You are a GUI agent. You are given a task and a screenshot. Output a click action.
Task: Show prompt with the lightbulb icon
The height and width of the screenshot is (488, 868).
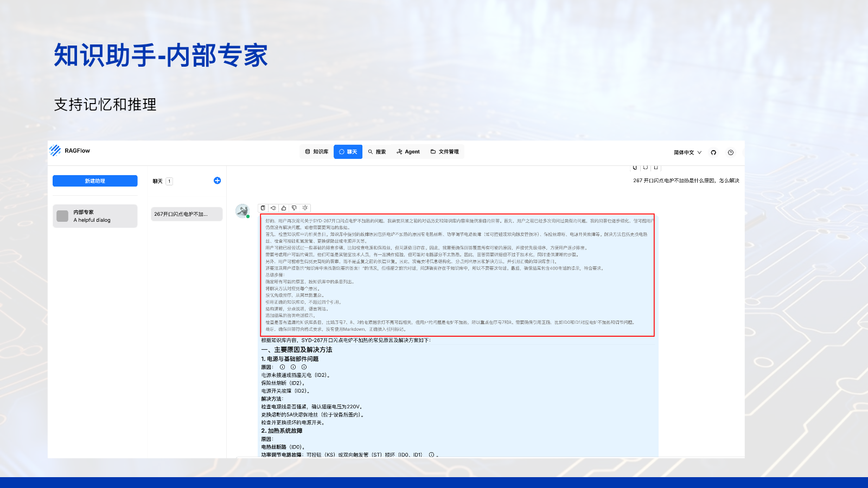tap(305, 208)
